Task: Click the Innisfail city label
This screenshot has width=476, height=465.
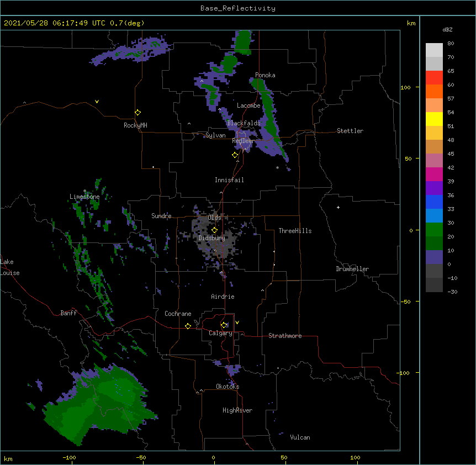Action: click(229, 180)
